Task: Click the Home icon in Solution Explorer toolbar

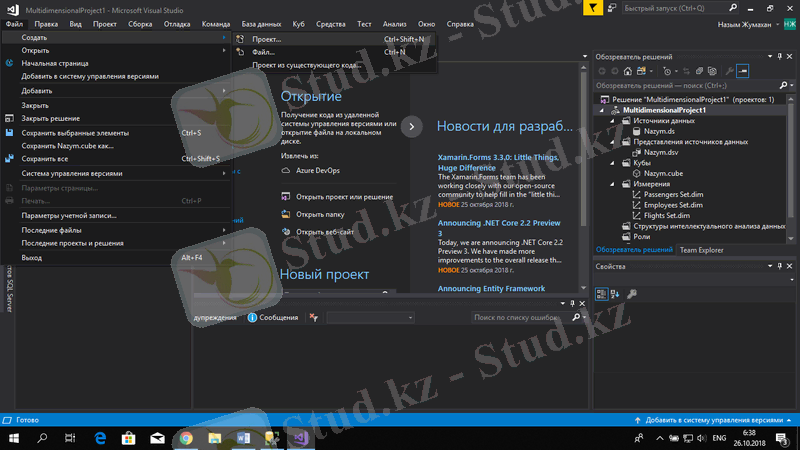Action: pos(627,72)
